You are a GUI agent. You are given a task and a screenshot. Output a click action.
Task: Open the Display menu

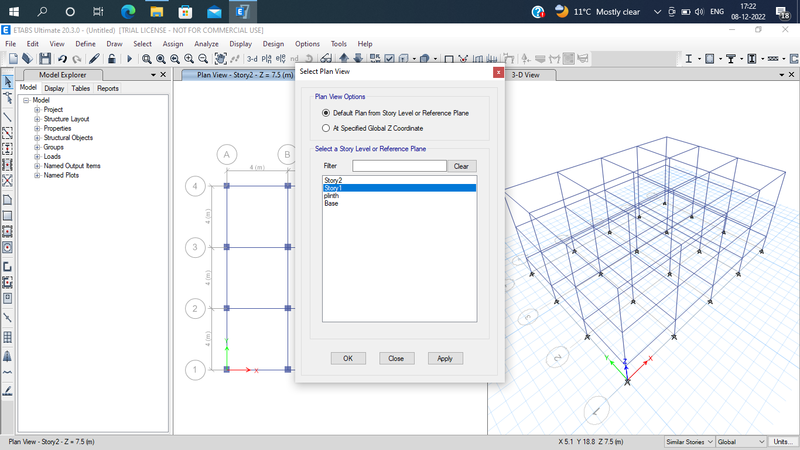[240, 44]
